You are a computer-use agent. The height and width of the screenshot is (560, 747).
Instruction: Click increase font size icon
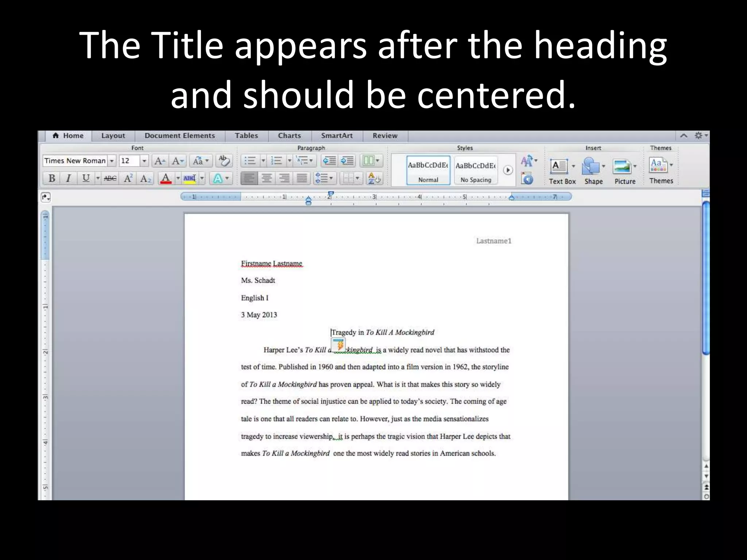[159, 161]
